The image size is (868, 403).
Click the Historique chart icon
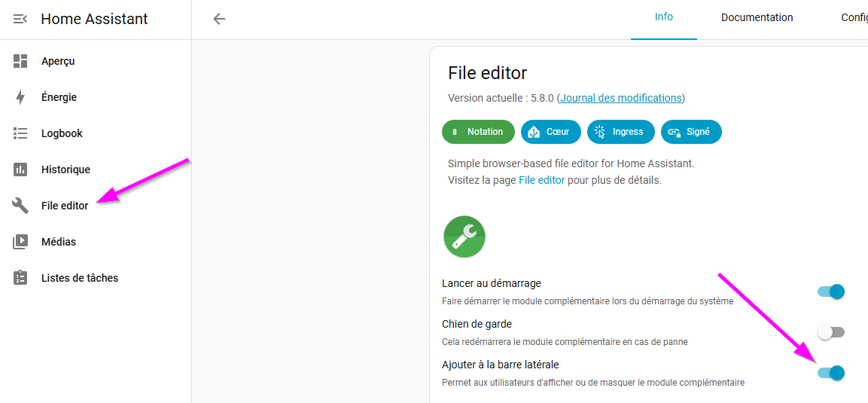(20, 169)
